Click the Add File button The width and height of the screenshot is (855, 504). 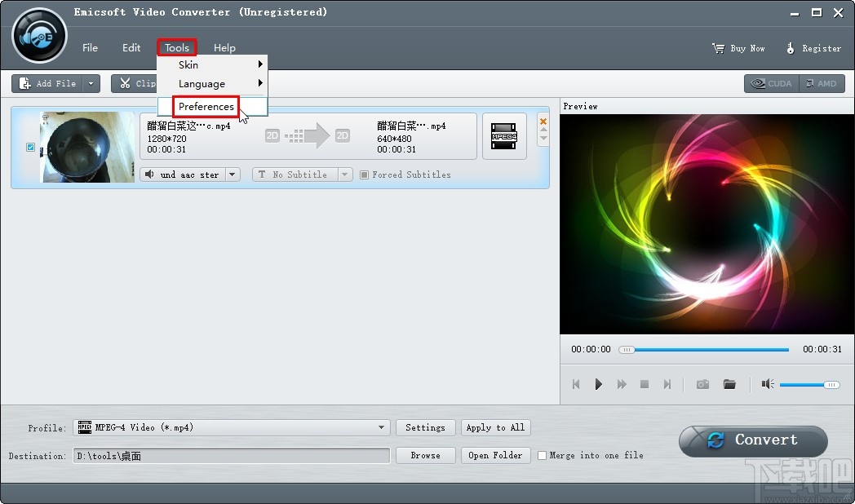pos(47,83)
